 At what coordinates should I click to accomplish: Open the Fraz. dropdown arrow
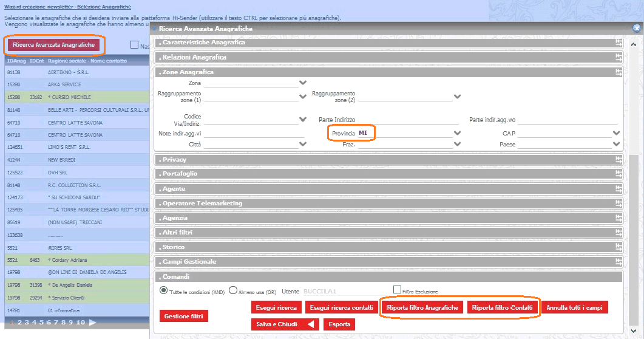point(457,144)
